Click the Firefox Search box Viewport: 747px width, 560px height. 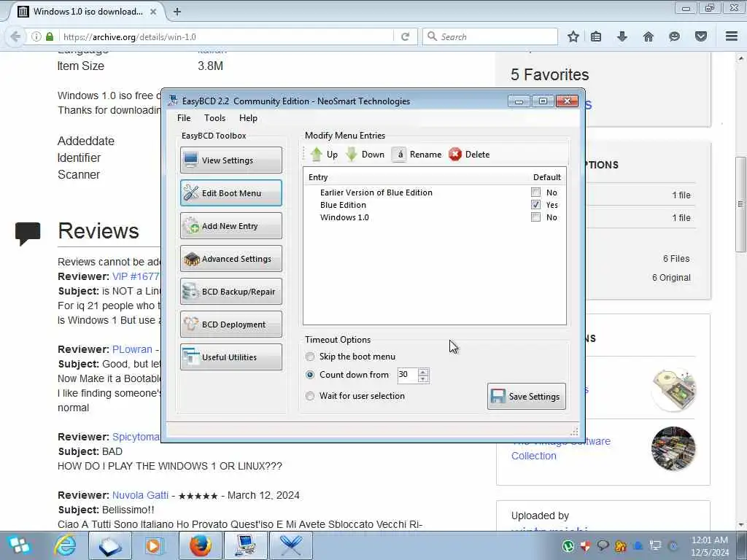click(x=490, y=36)
